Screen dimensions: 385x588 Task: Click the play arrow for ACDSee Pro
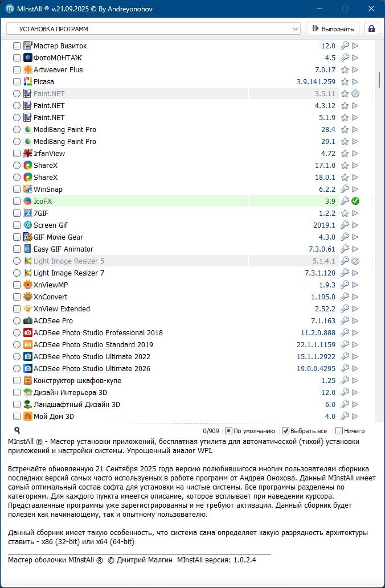coord(355,321)
